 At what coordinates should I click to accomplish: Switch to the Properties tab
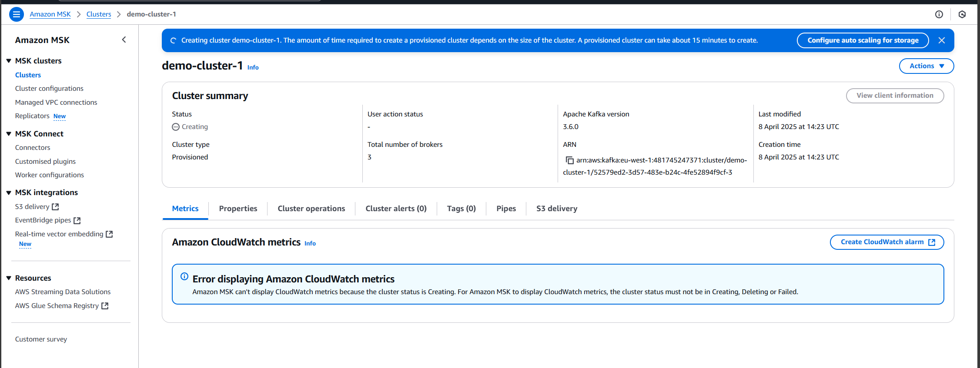pyautogui.click(x=238, y=209)
